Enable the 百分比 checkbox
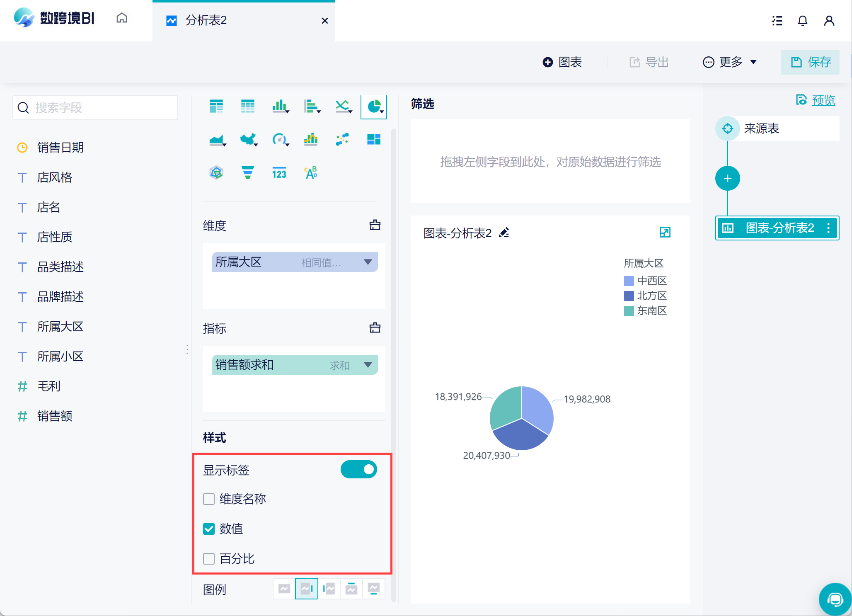 209,559
